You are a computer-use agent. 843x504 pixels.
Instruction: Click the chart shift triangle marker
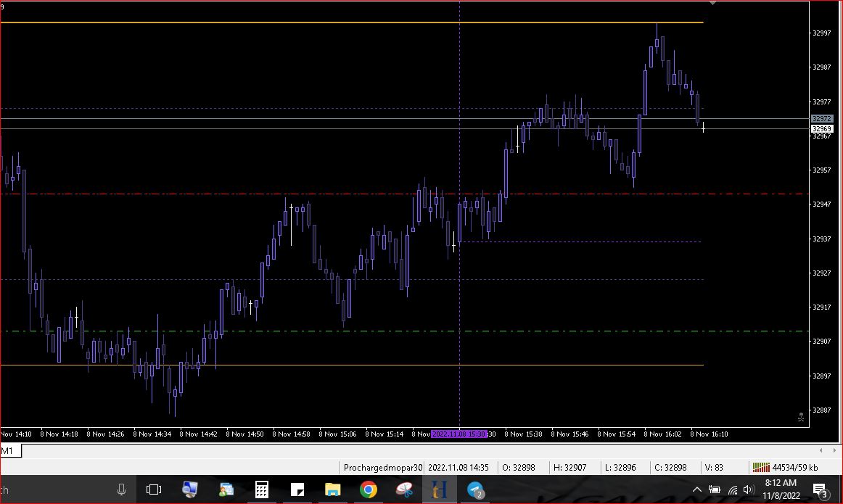pos(712,3)
